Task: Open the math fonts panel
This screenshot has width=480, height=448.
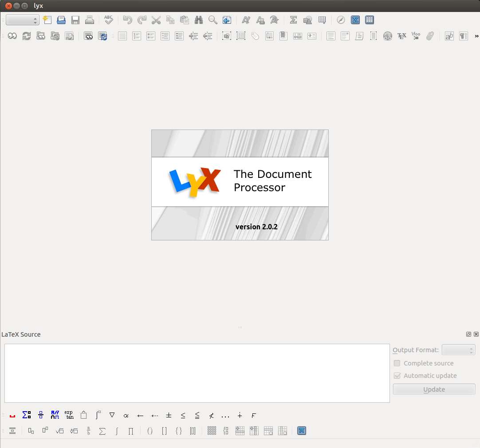Action: pyautogui.click(x=55, y=415)
